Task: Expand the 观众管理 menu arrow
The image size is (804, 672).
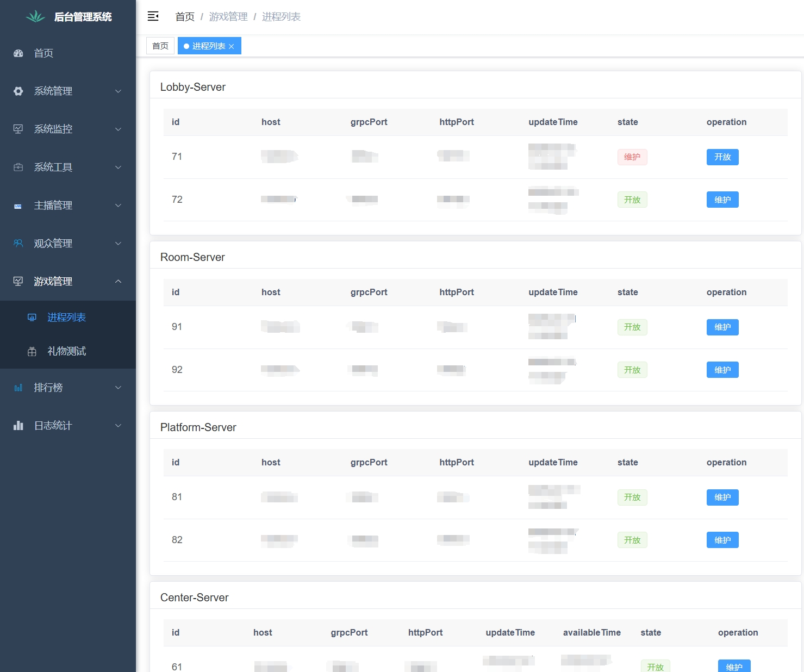Action: (x=118, y=244)
